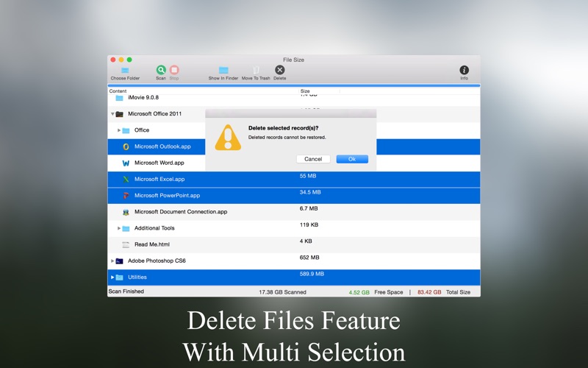Expand the Adobe Photoshop CS6 entry
588x368 pixels.
[112, 261]
